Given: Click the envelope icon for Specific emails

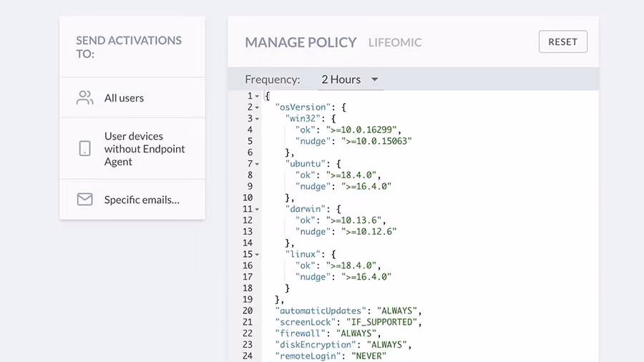Looking at the screenshot, I should pos(84,200).
